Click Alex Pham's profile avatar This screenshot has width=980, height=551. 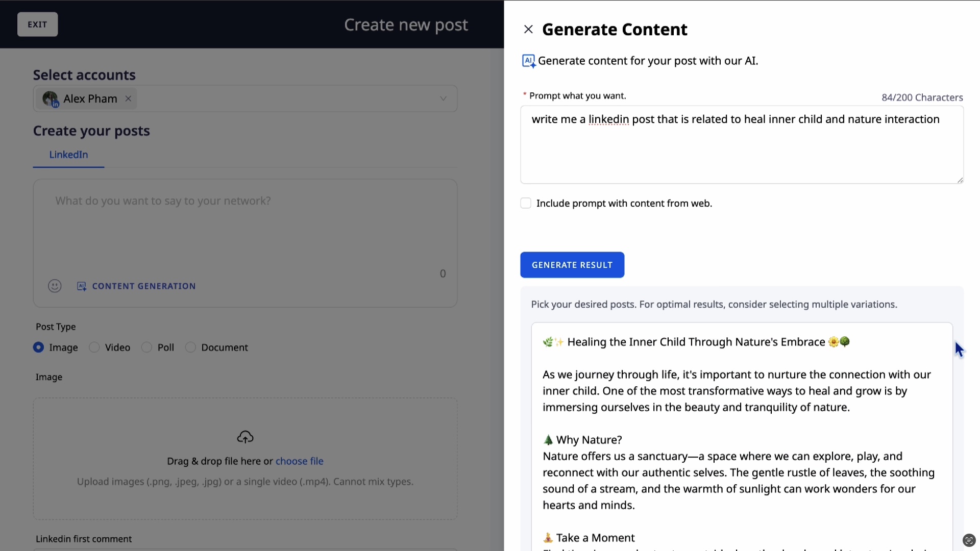click(x=50, y=98)
